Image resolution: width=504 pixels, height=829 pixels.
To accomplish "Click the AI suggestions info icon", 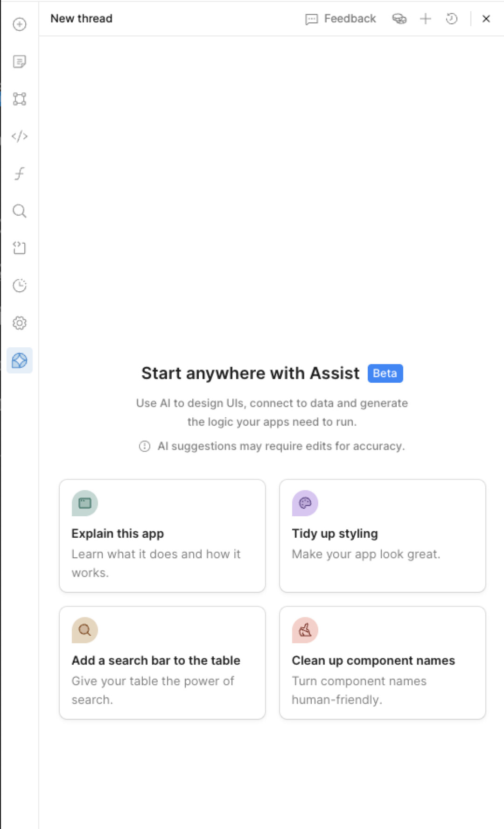I will [145, 446].
